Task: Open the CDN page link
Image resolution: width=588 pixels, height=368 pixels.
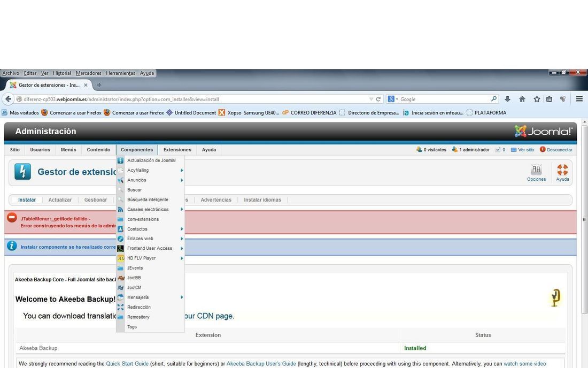Action: 208,316
